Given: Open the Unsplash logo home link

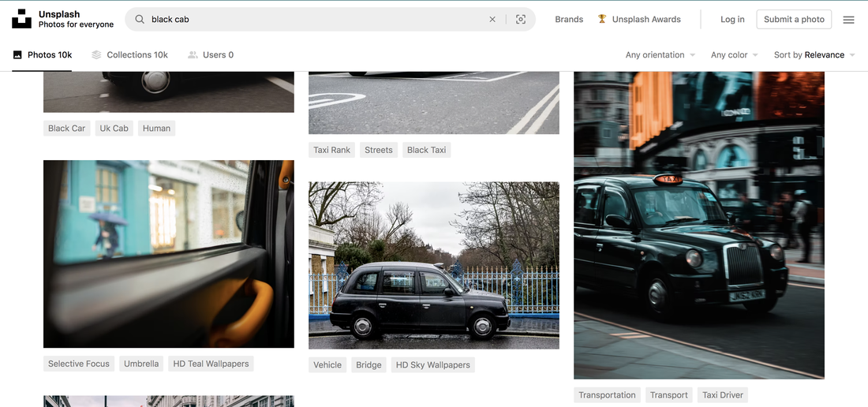Looking at the screenshot, I should tap(21, 19).
